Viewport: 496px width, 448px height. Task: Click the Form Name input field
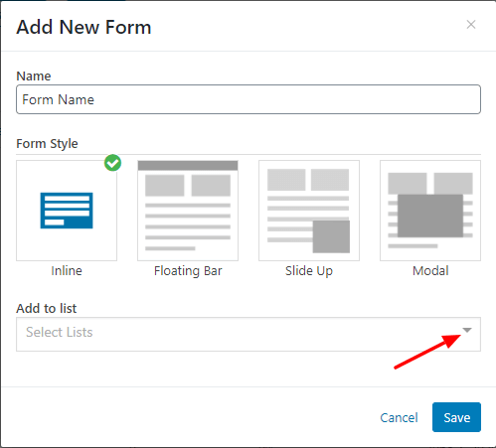point(248,99)
